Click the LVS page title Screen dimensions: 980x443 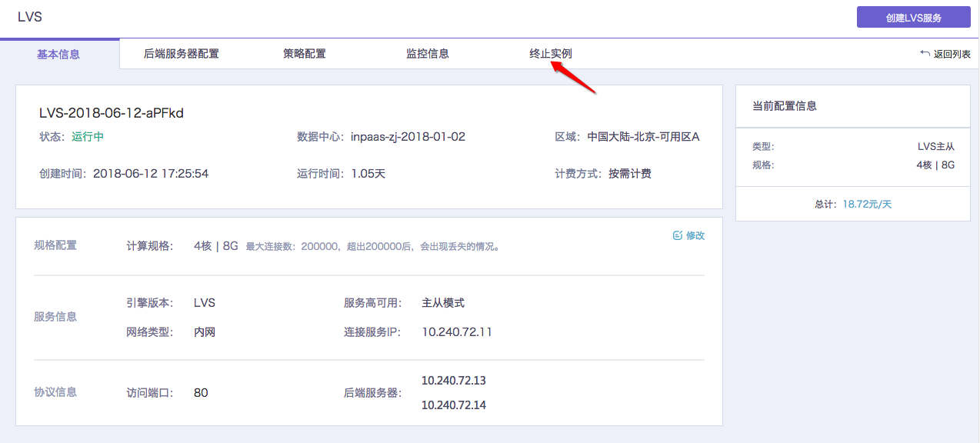(30, 17)
